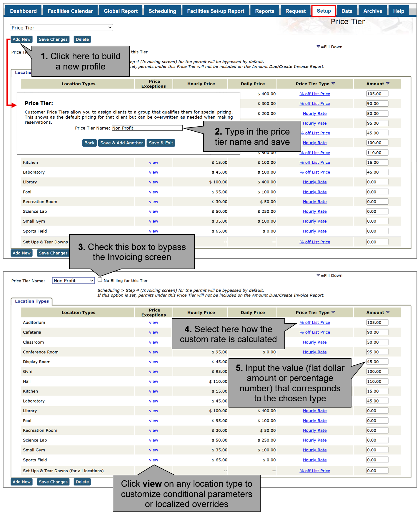Go to the Request tab
420x515 pixels.
(295, 11)
